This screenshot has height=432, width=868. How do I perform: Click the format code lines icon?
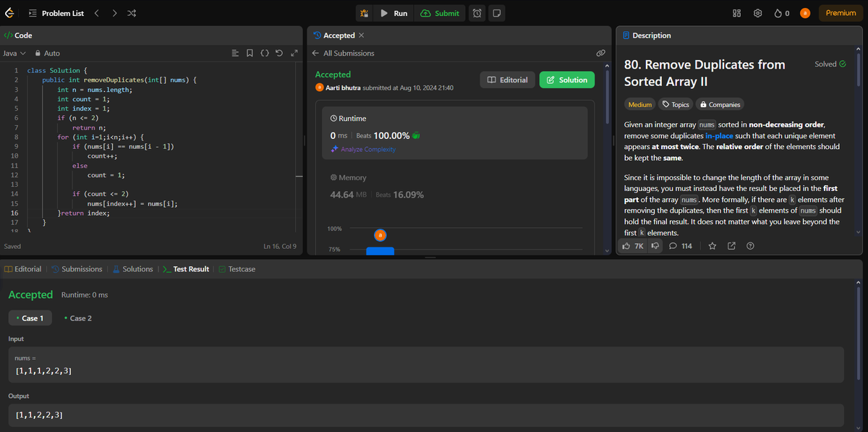tap(234, 53)
